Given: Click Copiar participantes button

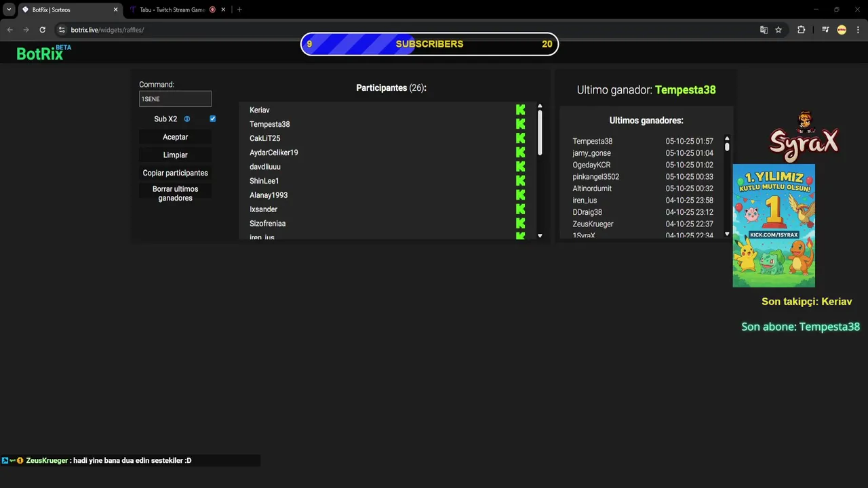Looking at the screenshot, I should [175, 173].
